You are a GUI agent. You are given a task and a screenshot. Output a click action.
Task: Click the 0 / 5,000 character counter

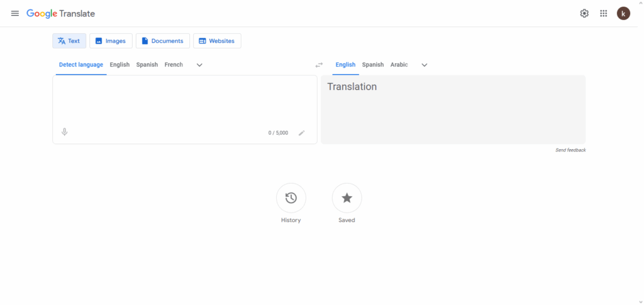pos(278,133)
